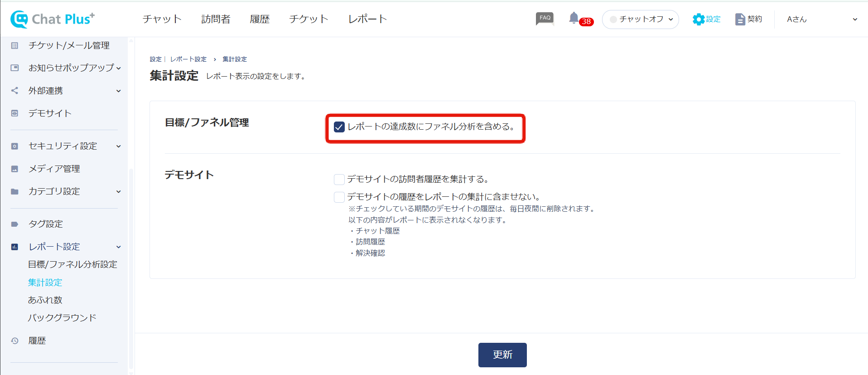Open the notifications bell icon
Image resolution: width=868 pixels, height=375 pixels.
point(574,18)
